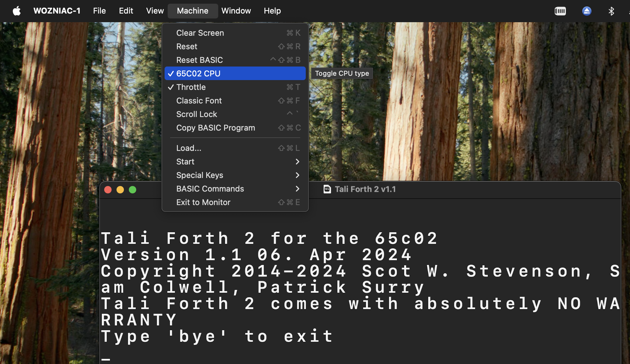This screenshot has height=364, width=630.
Task: Click the Tali Forth 2 v1.1 title
Action: click(x=365, y=189)
